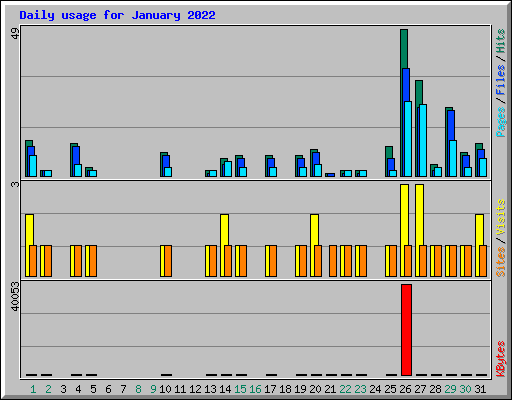
Task: Select the cyan "Pages" legend label
Action: click(x=500, y=122)
